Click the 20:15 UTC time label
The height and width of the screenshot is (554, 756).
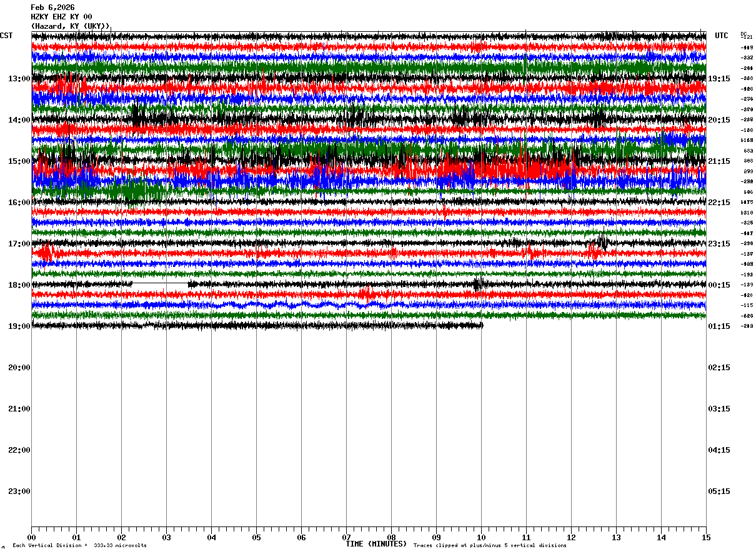coord(719,120)
